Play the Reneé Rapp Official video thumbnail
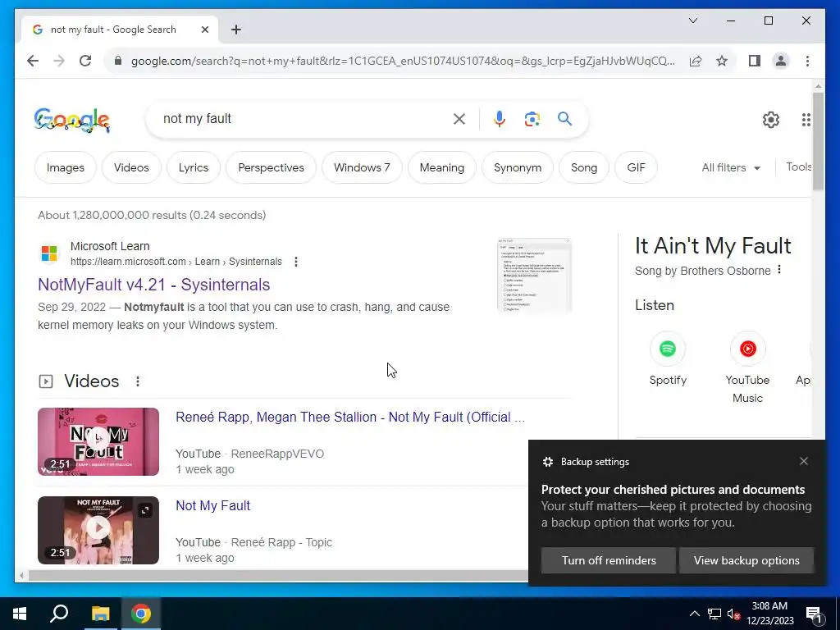 [x=98, y=442]
